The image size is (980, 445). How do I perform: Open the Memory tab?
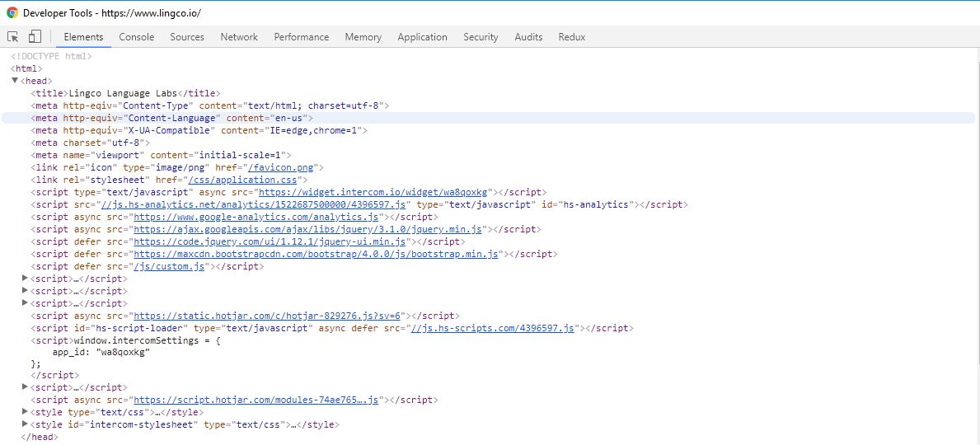point(363,37)
